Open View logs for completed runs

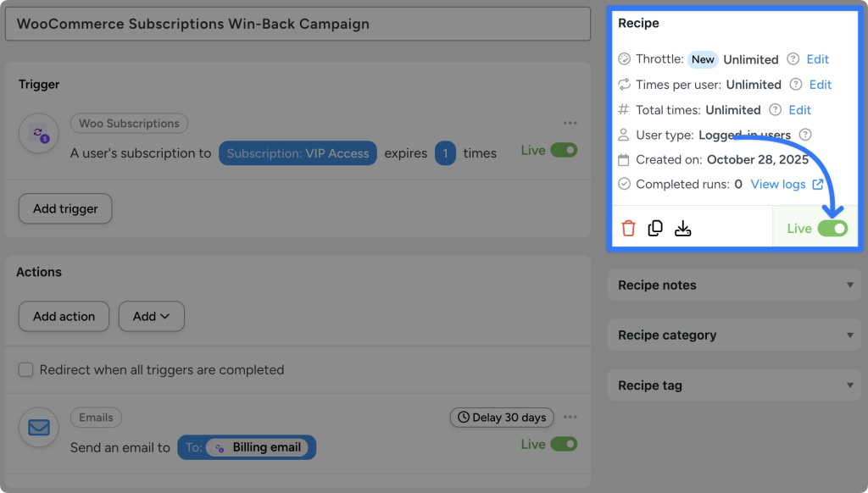pos(781,184)
